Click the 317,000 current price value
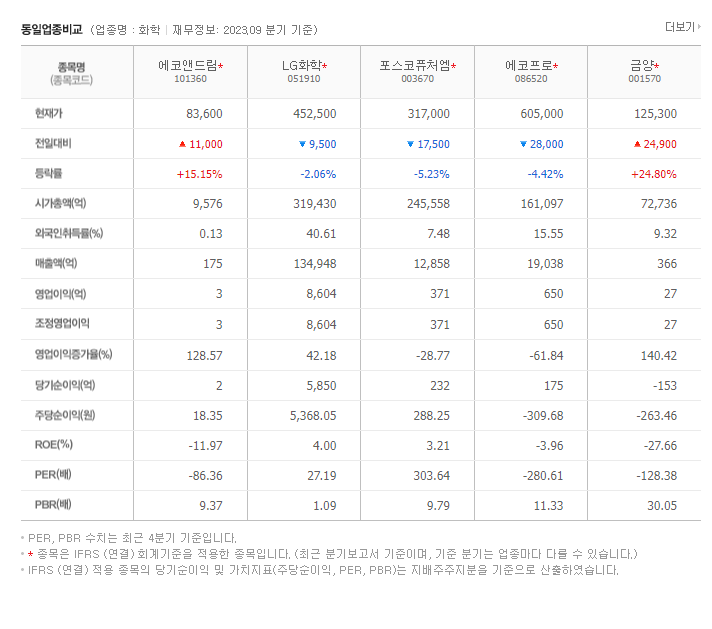 coord(429,114)
